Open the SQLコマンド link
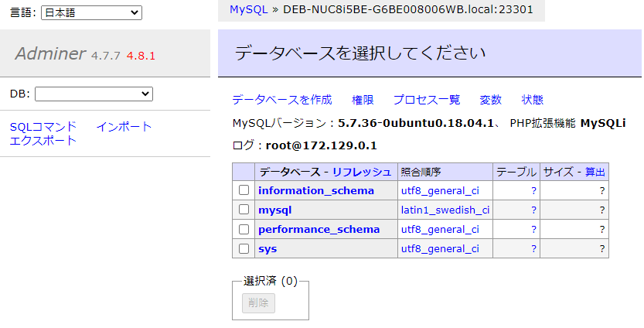 coord(43,127)
